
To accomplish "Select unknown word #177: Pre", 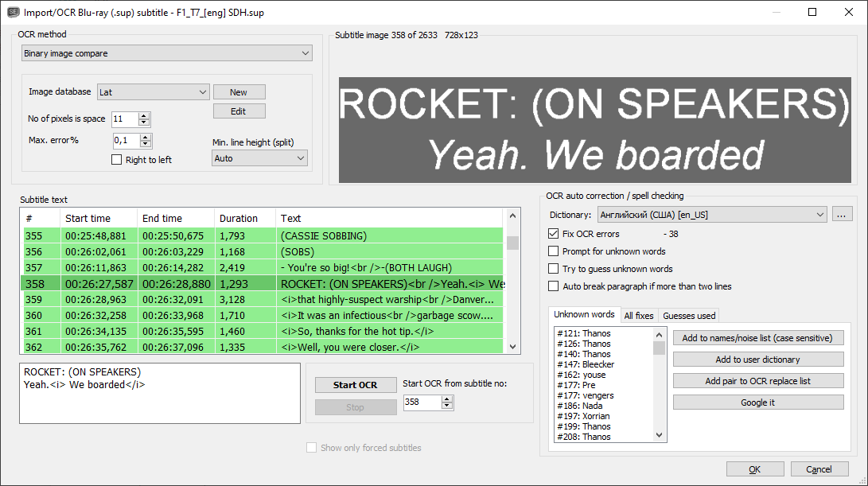I will [576, 385].
